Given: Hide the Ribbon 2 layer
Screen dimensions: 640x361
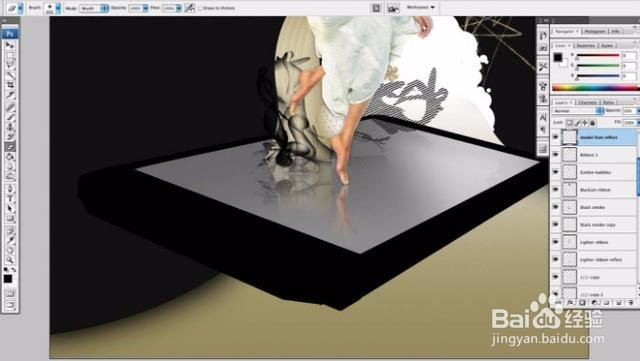Looking at the screenshot, I should click(x=556, y=155).
